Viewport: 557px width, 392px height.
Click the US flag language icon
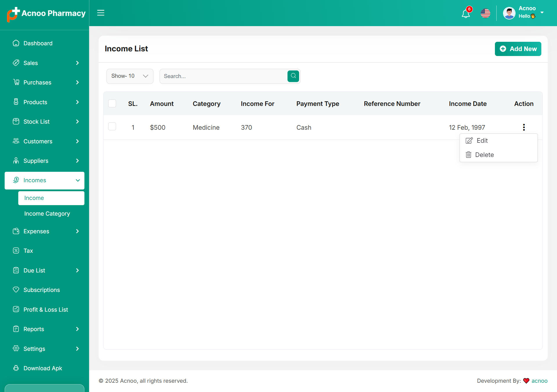click(485, 13)
